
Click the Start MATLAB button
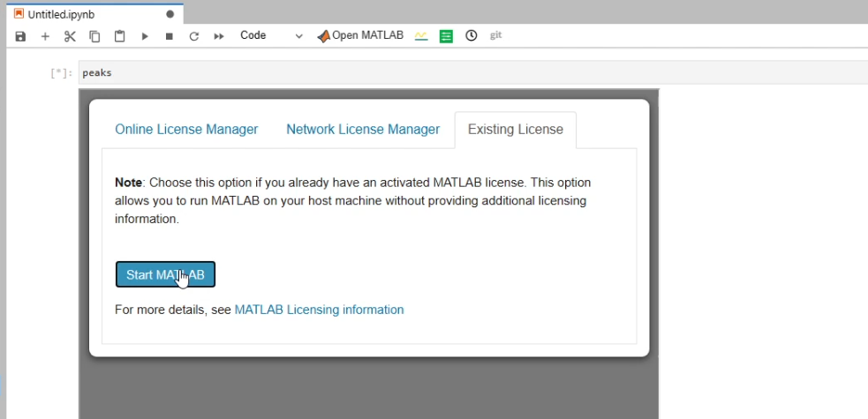point(165,274)
